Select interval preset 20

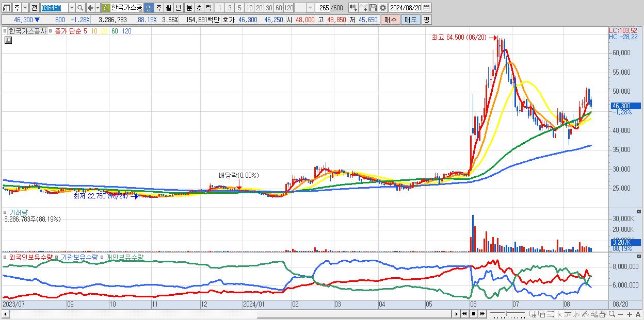pyautogui.click(x=259, y=8)
